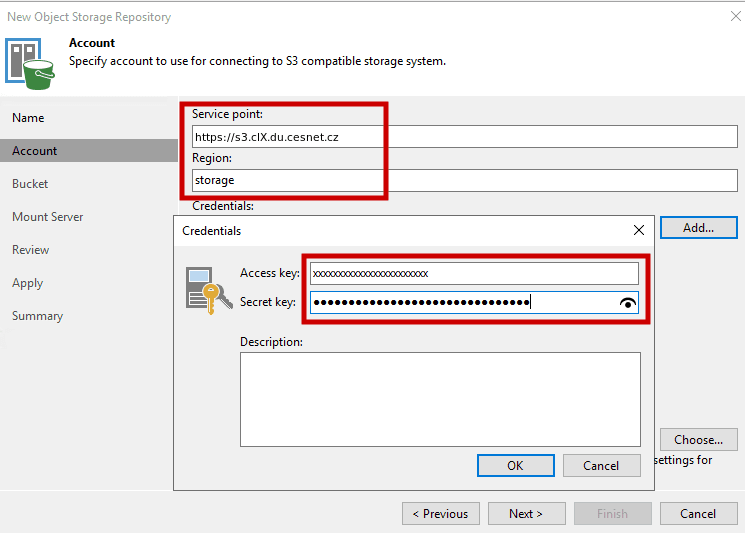
Task: Click the Choose... button
Action: 698,440
